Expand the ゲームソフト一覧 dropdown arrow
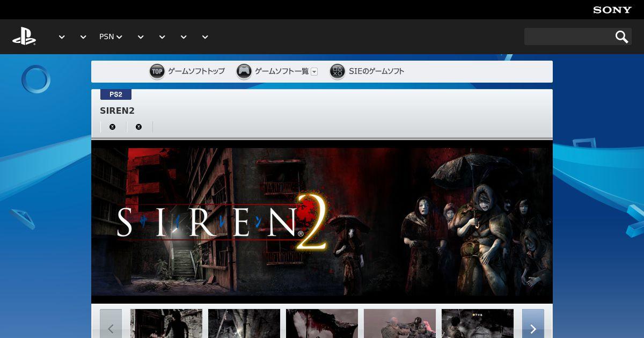This screenshot has height=338, width=644. tap(314, 71)
